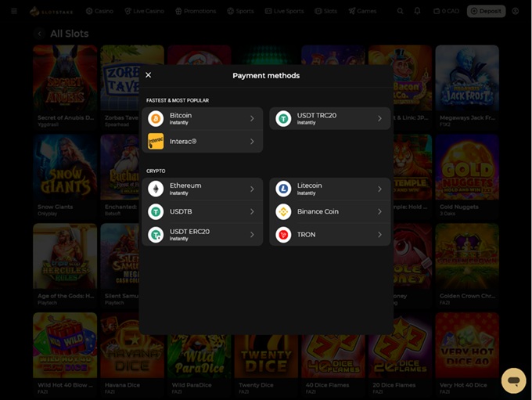The image size is (532, 400).
Task: Open Megaways Jack Frost game thumbnail
Action: [x=467, y=77]
